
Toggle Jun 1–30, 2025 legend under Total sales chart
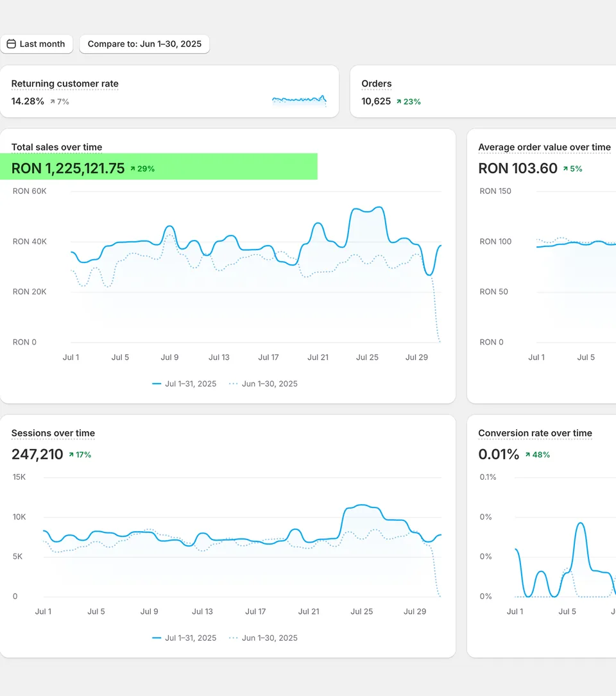pos(263,384)
